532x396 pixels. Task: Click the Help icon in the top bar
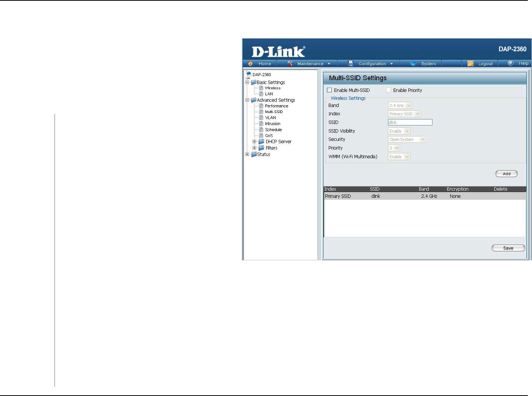pyautogui.click(x=511, y=63)
